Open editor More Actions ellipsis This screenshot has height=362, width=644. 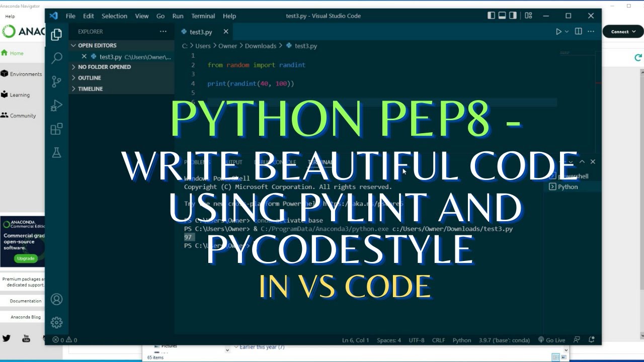[x=592, y=32]
